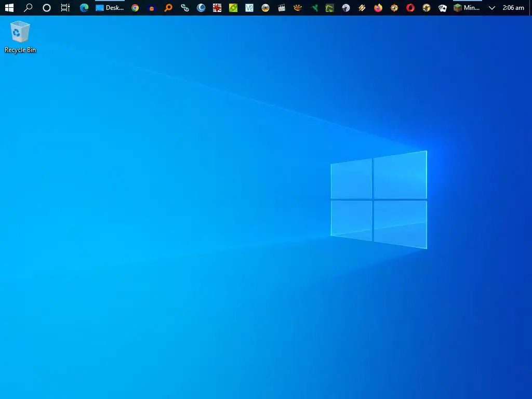This screenshot has height=399, width=532.
Task: Open the 2:06 am clock
Action: (513, 7)
